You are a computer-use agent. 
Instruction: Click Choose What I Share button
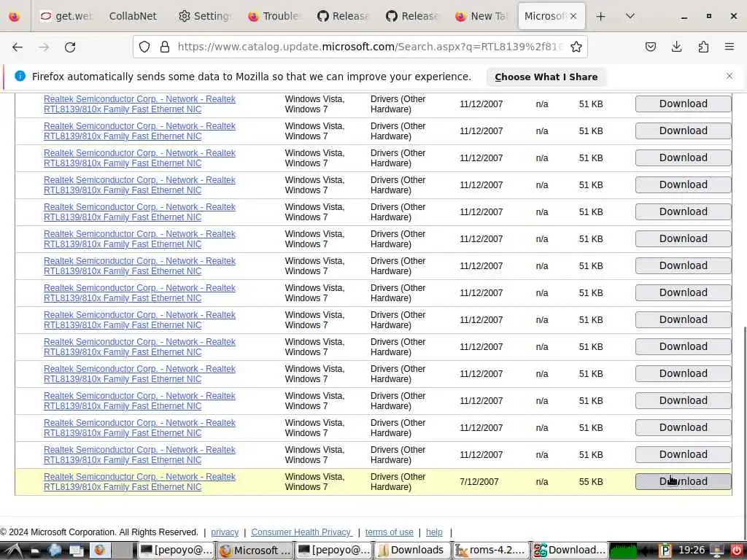point(546,77)
